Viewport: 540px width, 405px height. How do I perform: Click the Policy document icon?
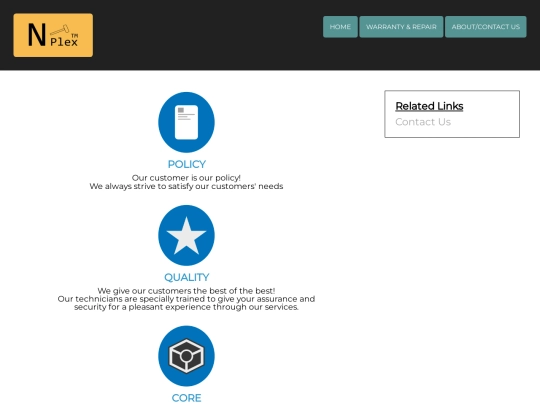[x=186, y=122]
